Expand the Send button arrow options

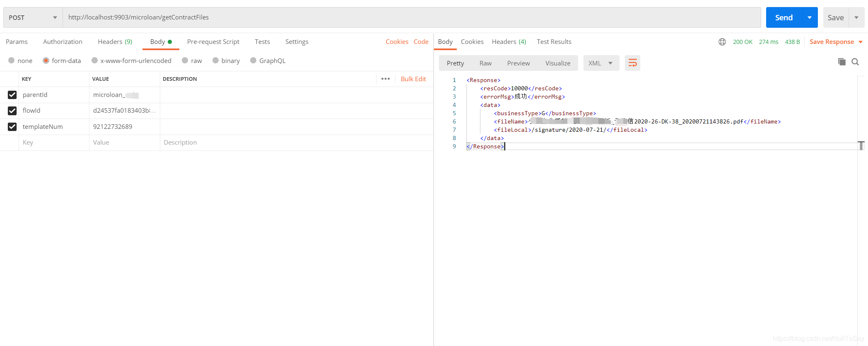tap(810, 17)
